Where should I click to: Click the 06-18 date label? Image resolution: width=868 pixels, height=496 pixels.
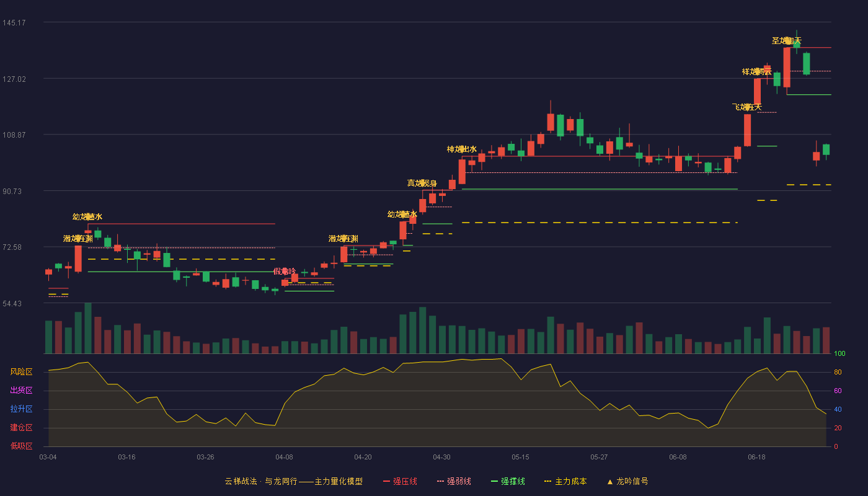pos(756,457)
